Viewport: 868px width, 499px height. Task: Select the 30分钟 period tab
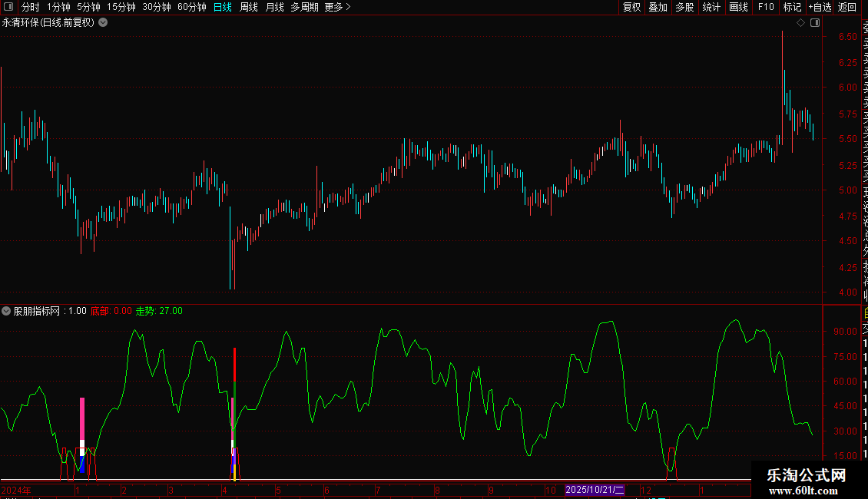157,7
